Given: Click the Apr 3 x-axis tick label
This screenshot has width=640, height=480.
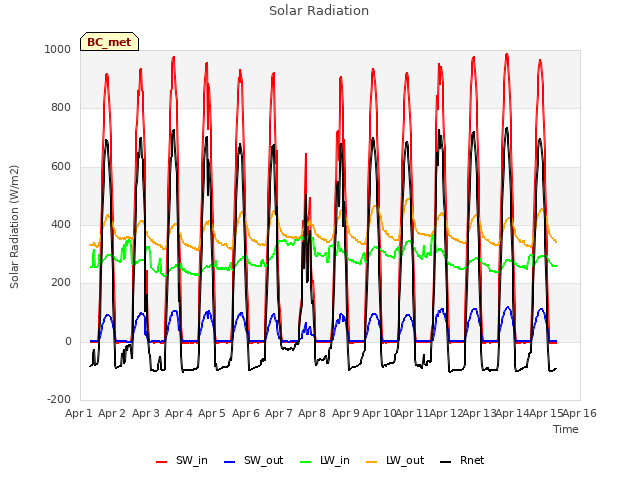Looking at the screenshot, I should click(146, 413).
